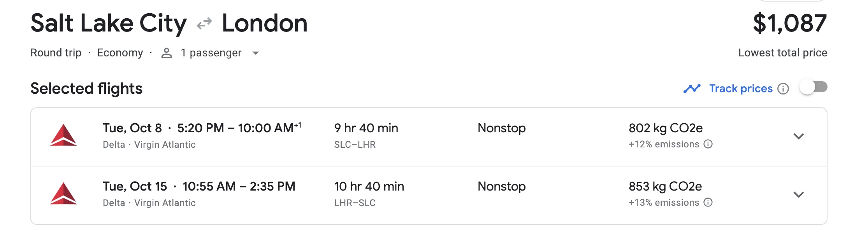Show info for +12% emissions
This screenshot has height=245, width=868.
(x=708, y=144)
